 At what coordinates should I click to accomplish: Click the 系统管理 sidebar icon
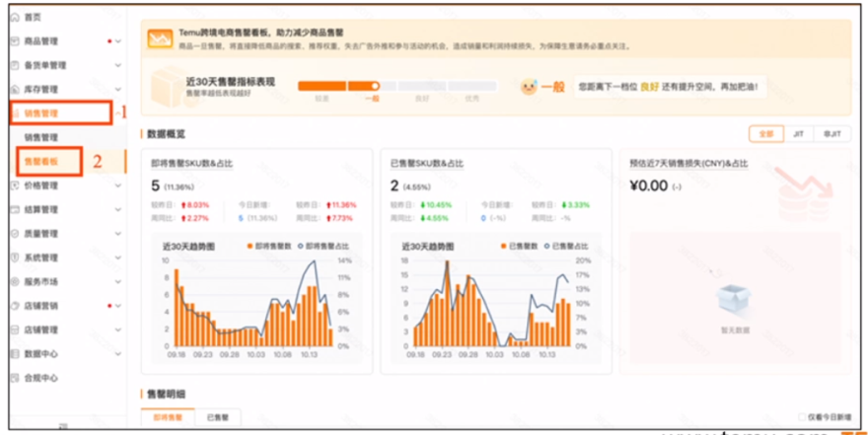[x=15, y=257]
